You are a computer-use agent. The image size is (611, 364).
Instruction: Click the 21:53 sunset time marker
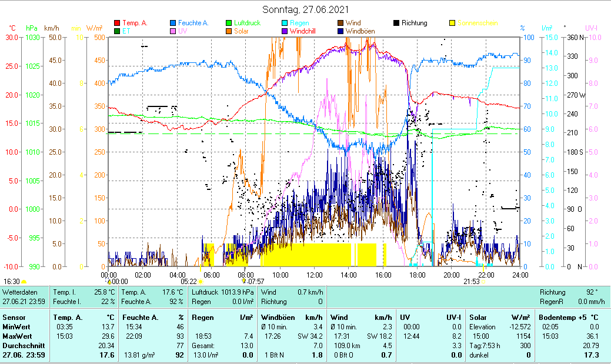[472, 282]
